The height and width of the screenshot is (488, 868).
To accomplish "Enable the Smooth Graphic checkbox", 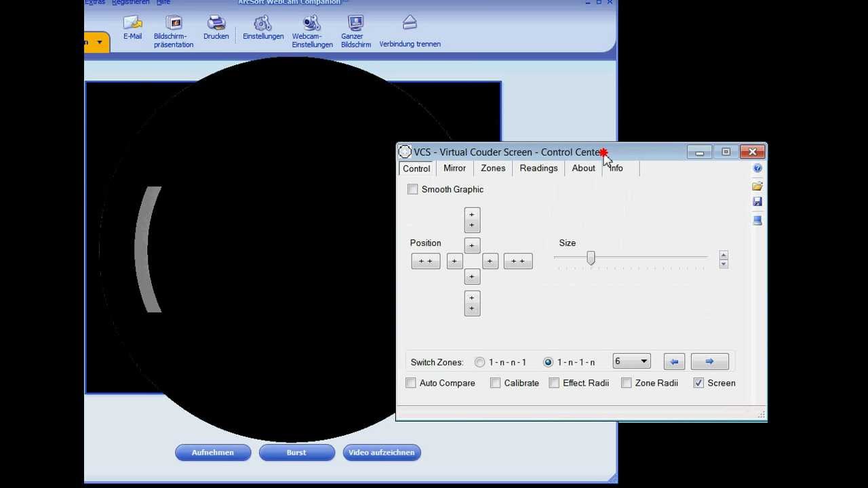I will [x=413, y=189].
